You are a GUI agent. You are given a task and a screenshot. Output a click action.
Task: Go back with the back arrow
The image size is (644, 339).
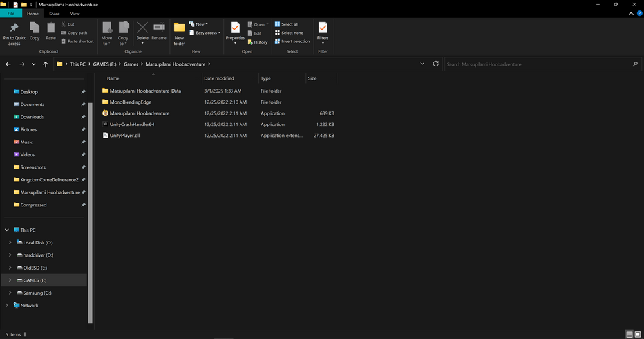(x=8, y=64)
